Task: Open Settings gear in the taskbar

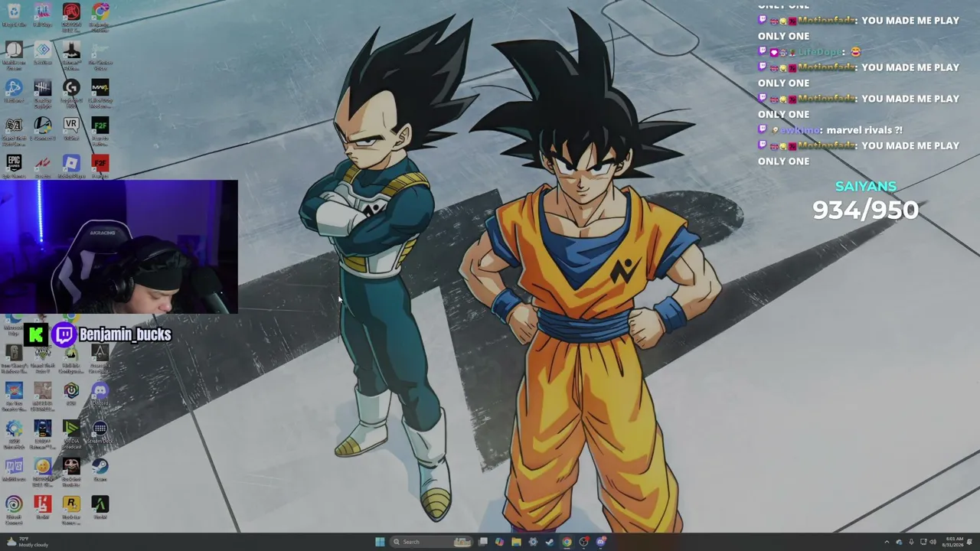Action: click(x=533, y=542)
